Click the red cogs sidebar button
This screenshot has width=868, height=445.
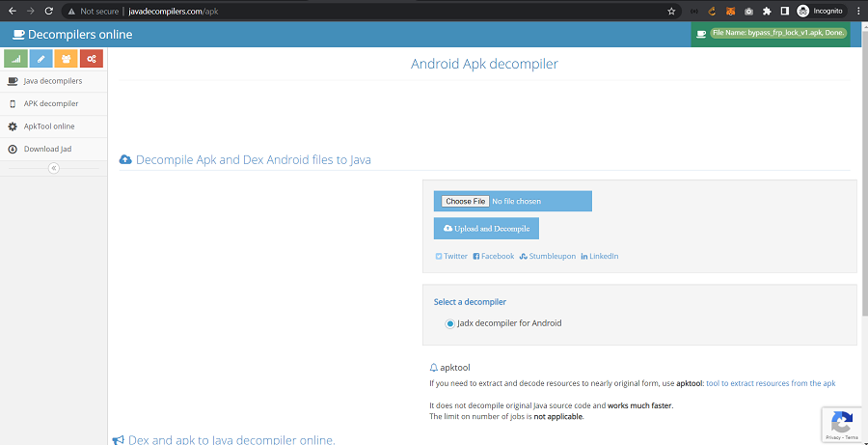(x=92, y=58)
